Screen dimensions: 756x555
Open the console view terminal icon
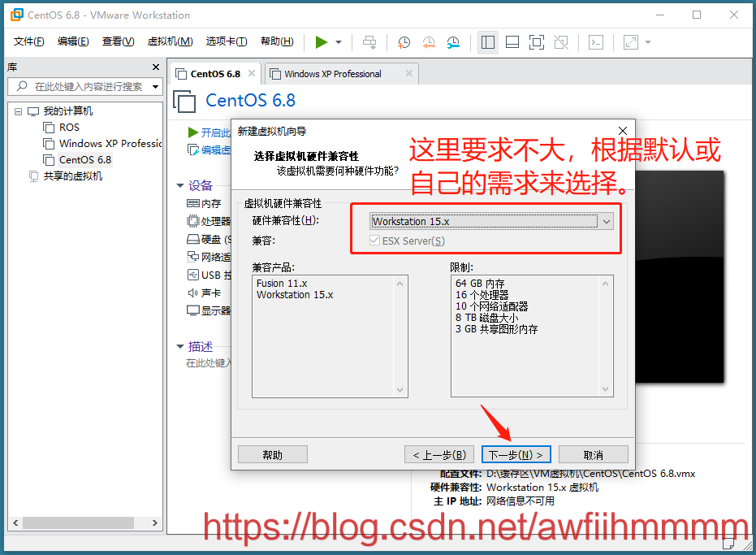(596, 42)
